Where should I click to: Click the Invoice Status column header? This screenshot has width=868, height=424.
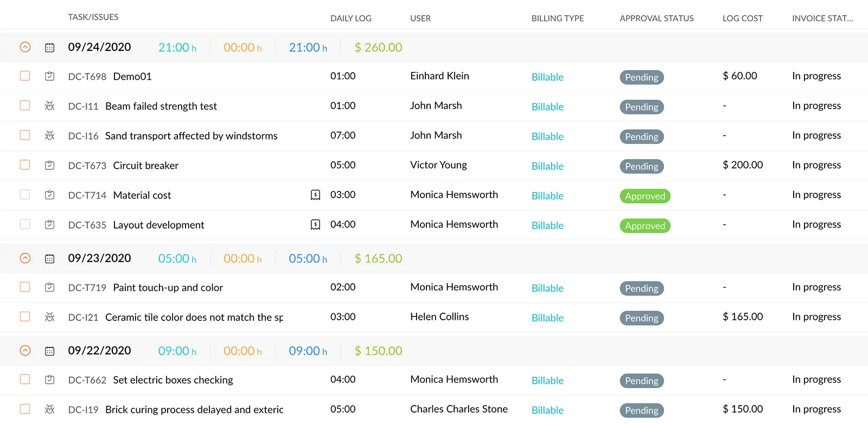click(822, 18)
